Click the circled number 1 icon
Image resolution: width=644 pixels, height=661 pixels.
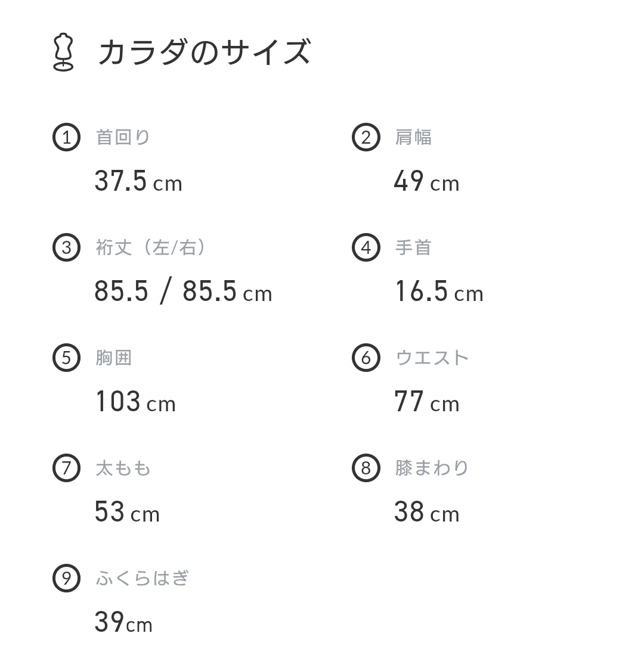66,137
